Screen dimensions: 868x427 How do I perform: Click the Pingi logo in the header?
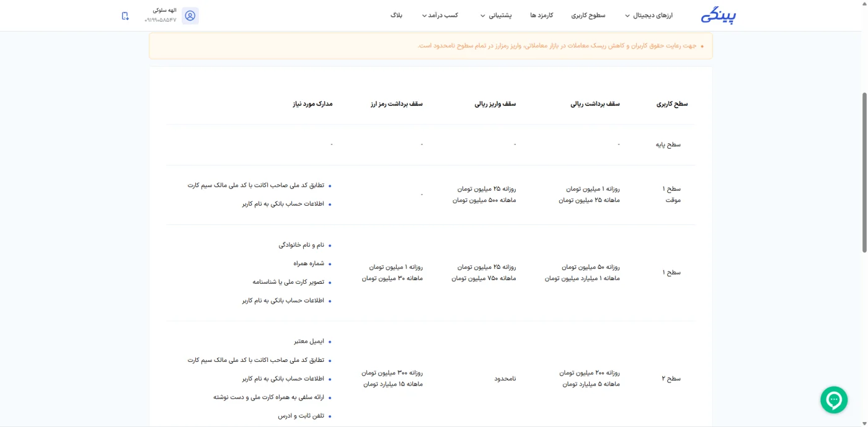[x=719, y=16]
